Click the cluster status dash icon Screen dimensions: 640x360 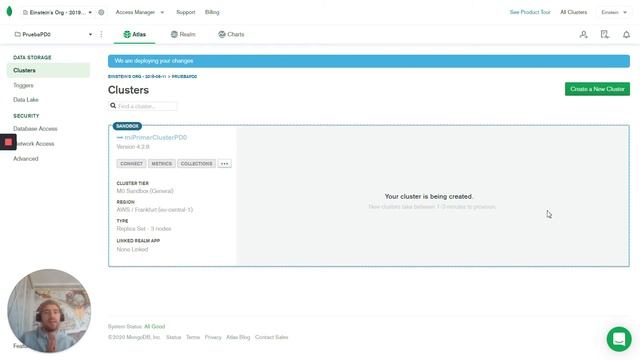[x=120, y=138]
